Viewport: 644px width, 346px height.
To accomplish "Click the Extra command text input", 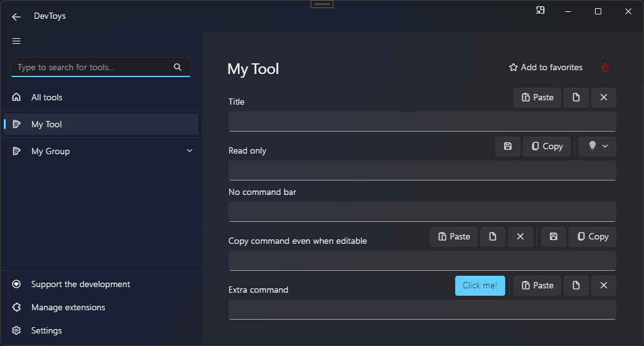I will pyautogui.click(x=422, y=310).
